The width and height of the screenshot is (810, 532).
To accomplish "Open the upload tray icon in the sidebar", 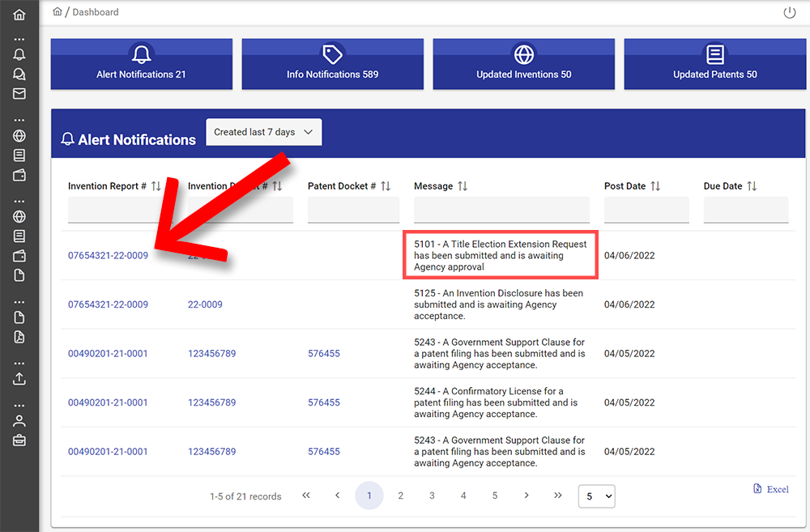I will click(x=19, y=379).
